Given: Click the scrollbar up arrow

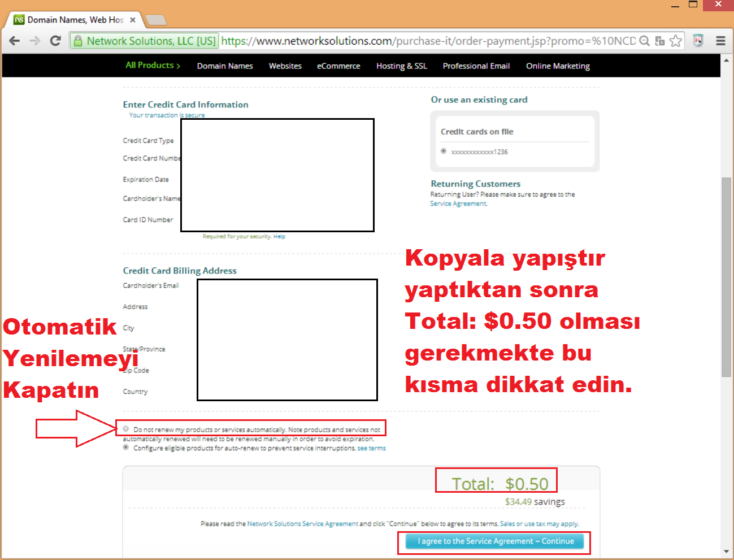Looking at the screenshot, I should 726,59.
